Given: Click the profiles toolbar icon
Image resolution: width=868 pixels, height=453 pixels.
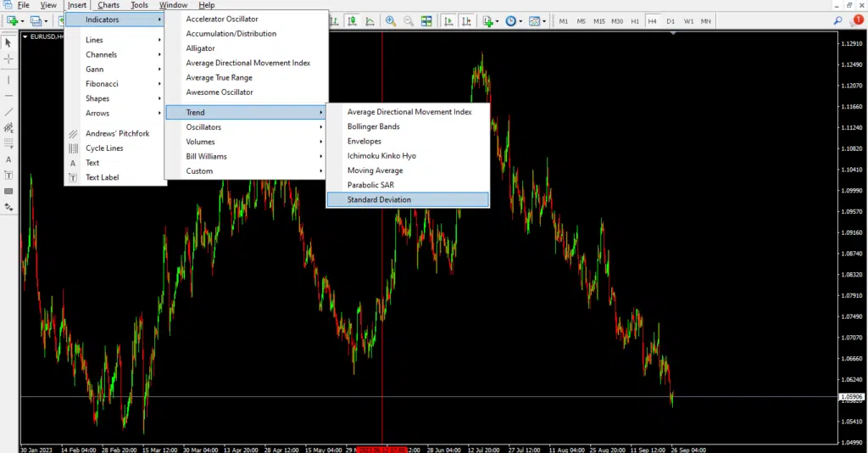Looking at the screenshot, I should pos(36,21).
